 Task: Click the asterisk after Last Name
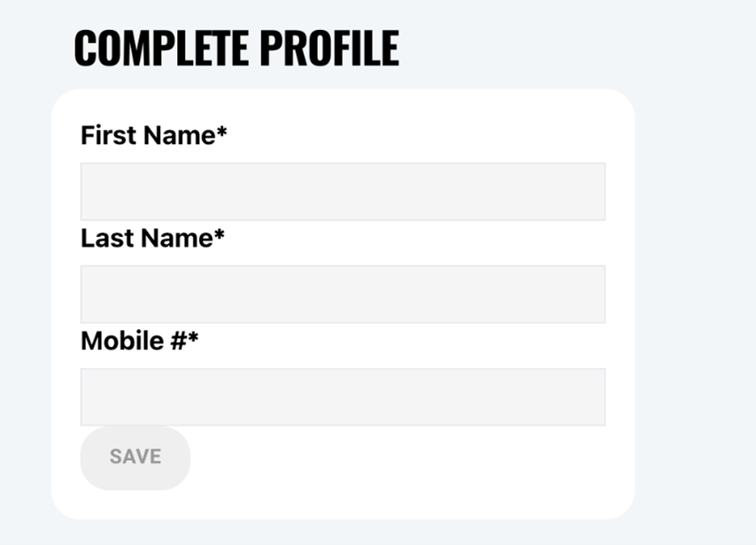coord(220,235)
